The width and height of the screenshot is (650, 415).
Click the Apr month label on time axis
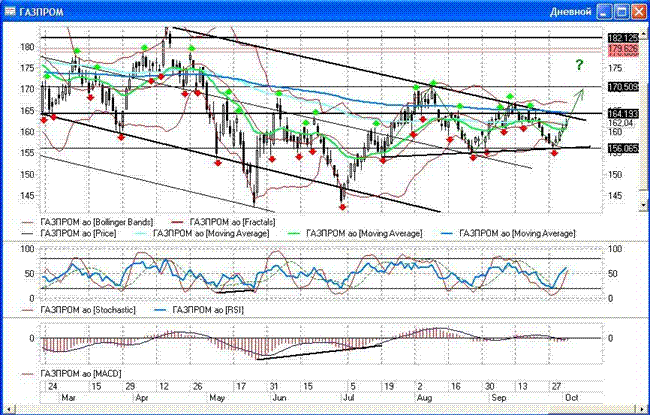coord(142,398)
